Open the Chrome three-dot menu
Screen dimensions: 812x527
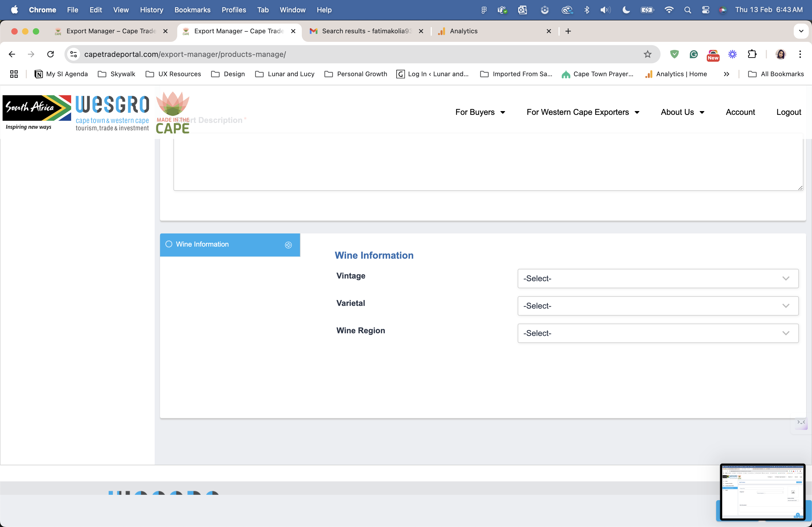point(800,54)
